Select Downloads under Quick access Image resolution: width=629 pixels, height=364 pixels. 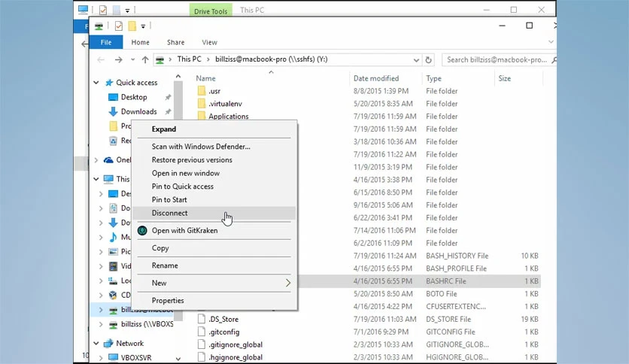(138, 111)
